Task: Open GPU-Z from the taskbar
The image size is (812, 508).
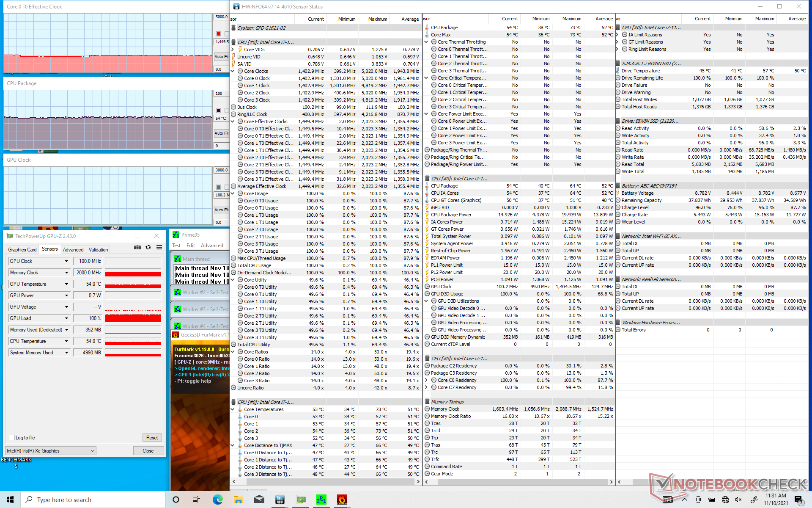Action: pos(301,500)
